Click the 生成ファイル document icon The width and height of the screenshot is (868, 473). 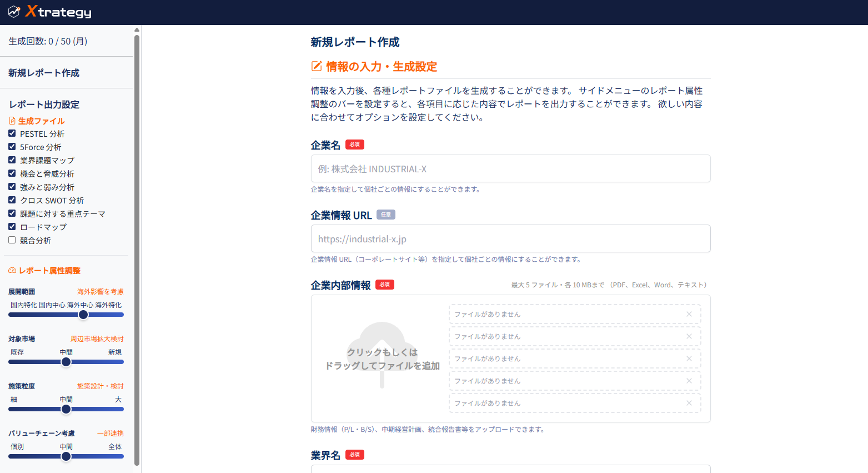tap(12, 121)
